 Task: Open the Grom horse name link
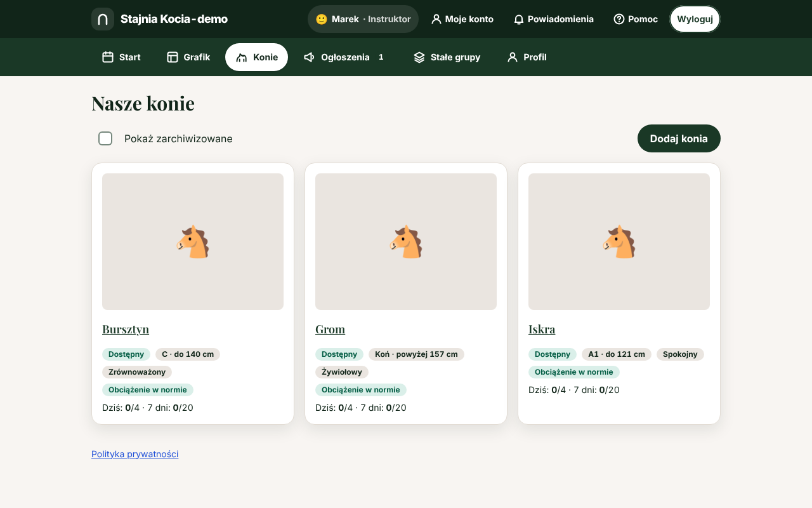[330, 329]
